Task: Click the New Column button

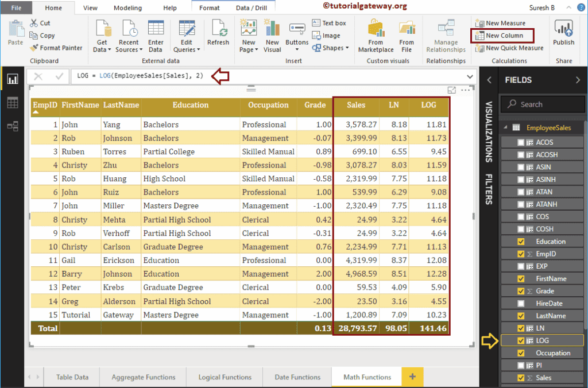Action: (504, 36)
